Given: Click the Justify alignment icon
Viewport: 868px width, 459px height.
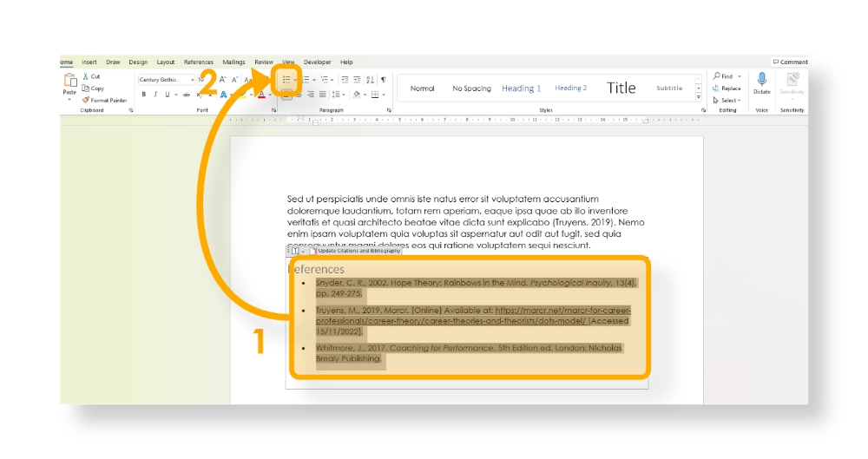Looking at the screenshot, I should [x=322, y=94].
